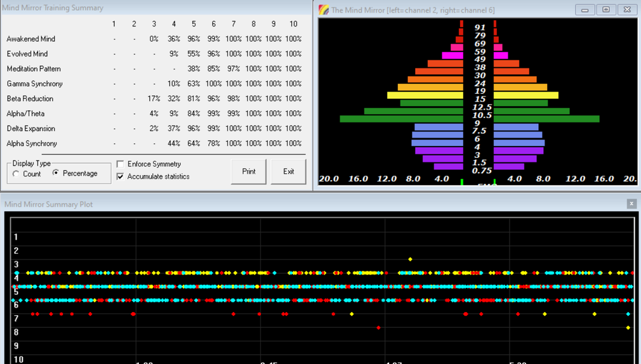Minimize the Mind Mirror window
Viewport: 641px width, 364px height.
pyautogui.click(x=585, y=10)
